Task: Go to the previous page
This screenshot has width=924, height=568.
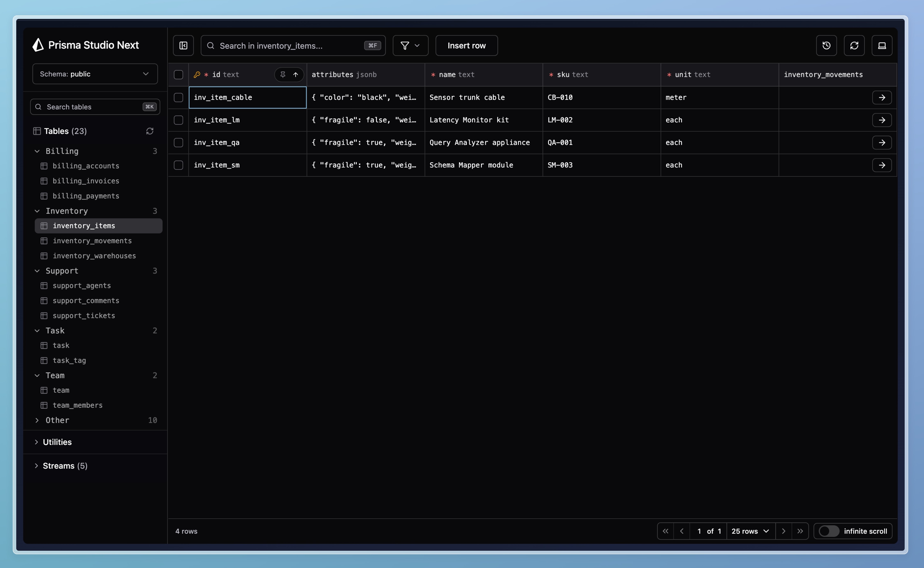Action: pos(682,531)
